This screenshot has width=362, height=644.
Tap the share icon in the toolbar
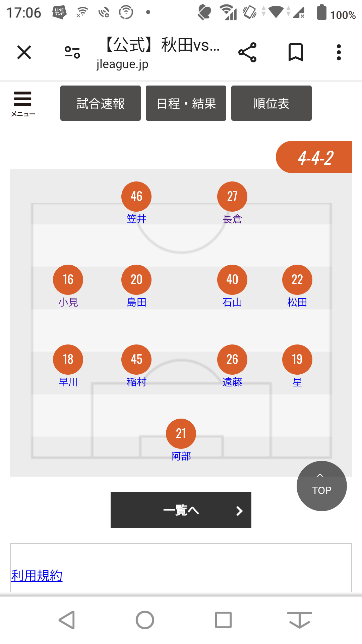247,53
